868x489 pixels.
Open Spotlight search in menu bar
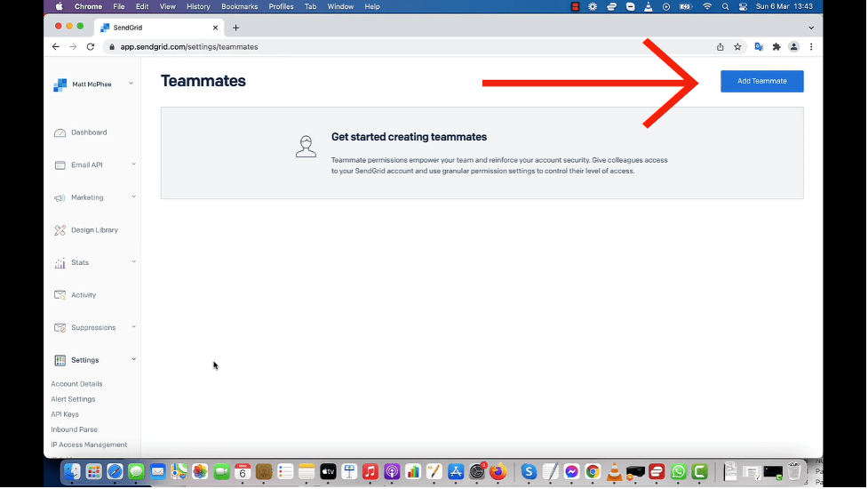726,6
